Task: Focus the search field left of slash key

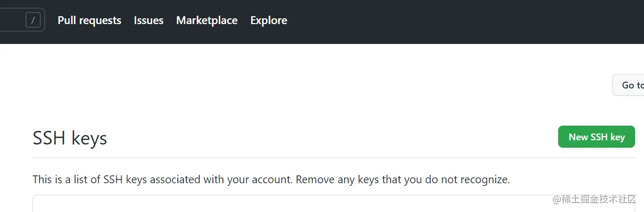Action: coord(12,20)
